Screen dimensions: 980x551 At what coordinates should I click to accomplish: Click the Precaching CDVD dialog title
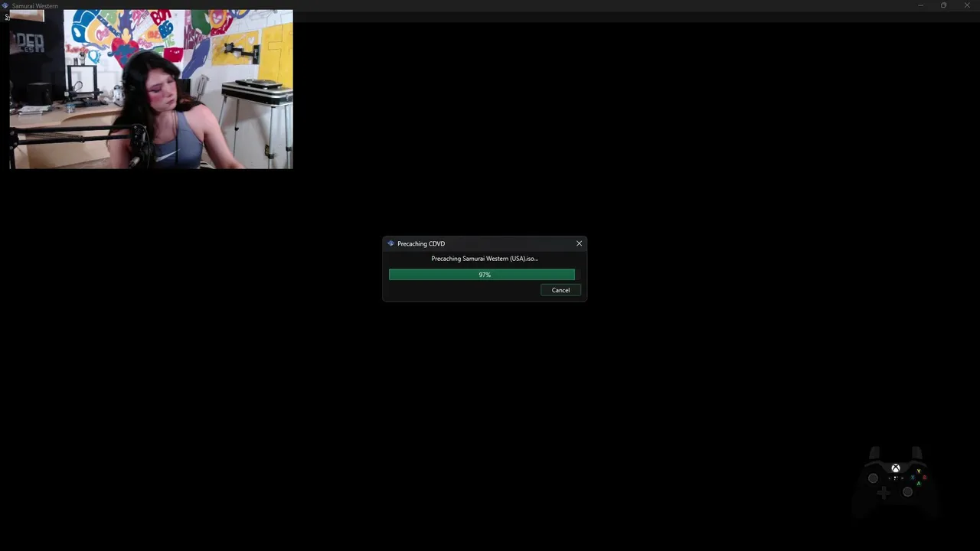point(421,243)
